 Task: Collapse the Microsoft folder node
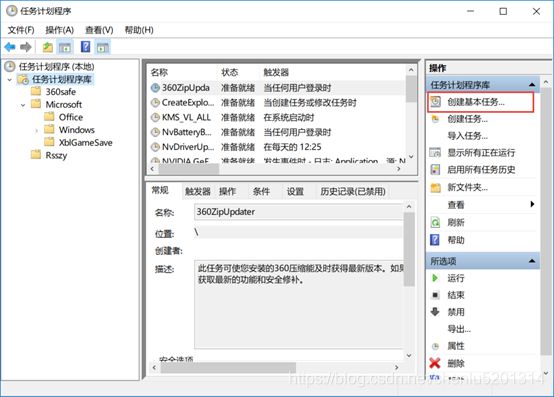23,105
